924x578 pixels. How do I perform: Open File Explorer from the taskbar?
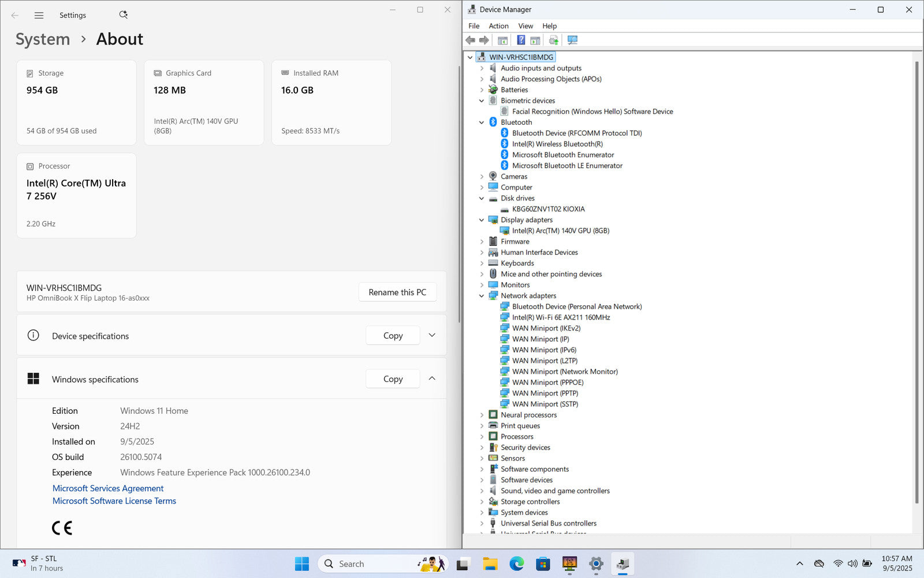[490, 564]
